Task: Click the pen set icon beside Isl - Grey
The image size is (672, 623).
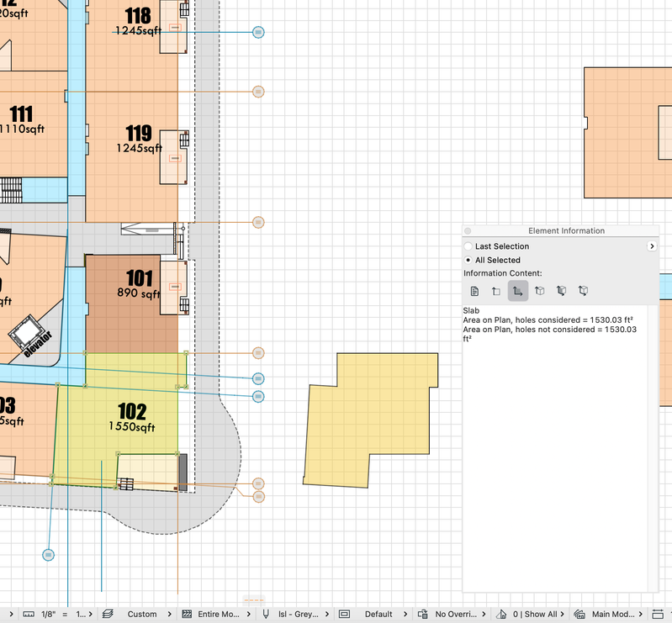Action: pos(266,614)
